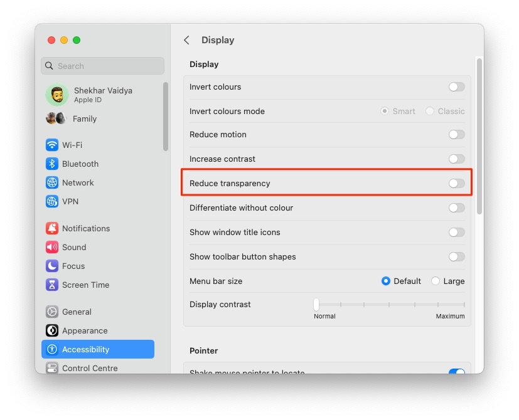Enable Show toolbar button shapes switch

[x=457, y=257]
